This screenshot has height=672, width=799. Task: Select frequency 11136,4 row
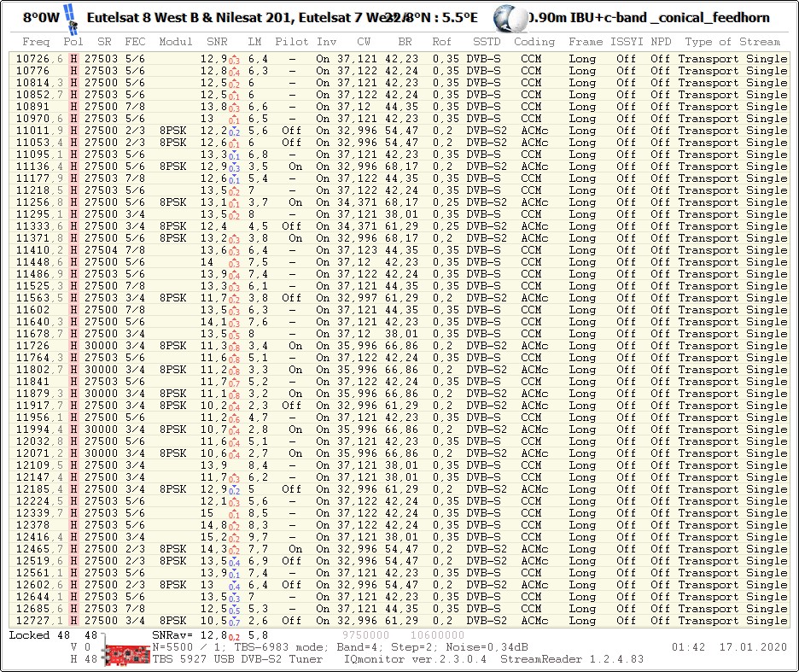click(x=399, y=167)
